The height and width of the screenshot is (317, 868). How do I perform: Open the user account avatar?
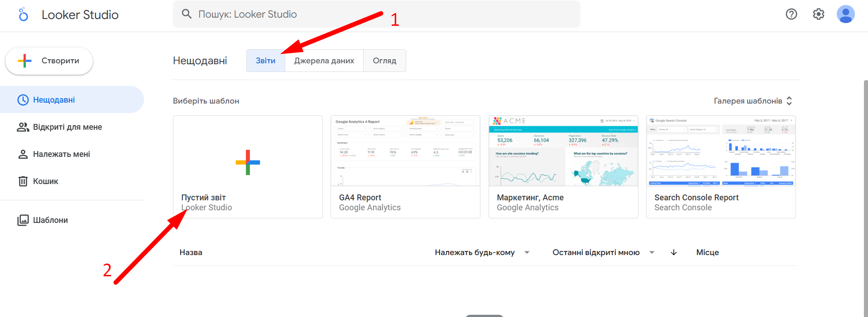point(845,14)
